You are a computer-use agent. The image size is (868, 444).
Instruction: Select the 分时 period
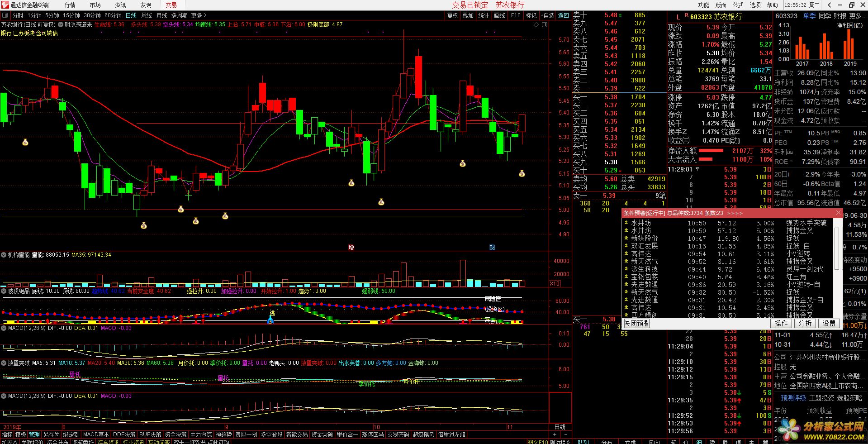tap(18, 15)
